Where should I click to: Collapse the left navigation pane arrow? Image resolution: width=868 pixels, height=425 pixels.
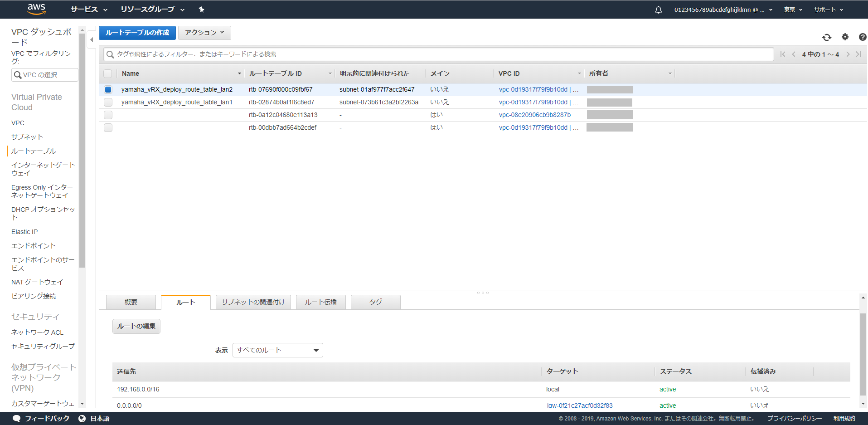click(92, 40)
